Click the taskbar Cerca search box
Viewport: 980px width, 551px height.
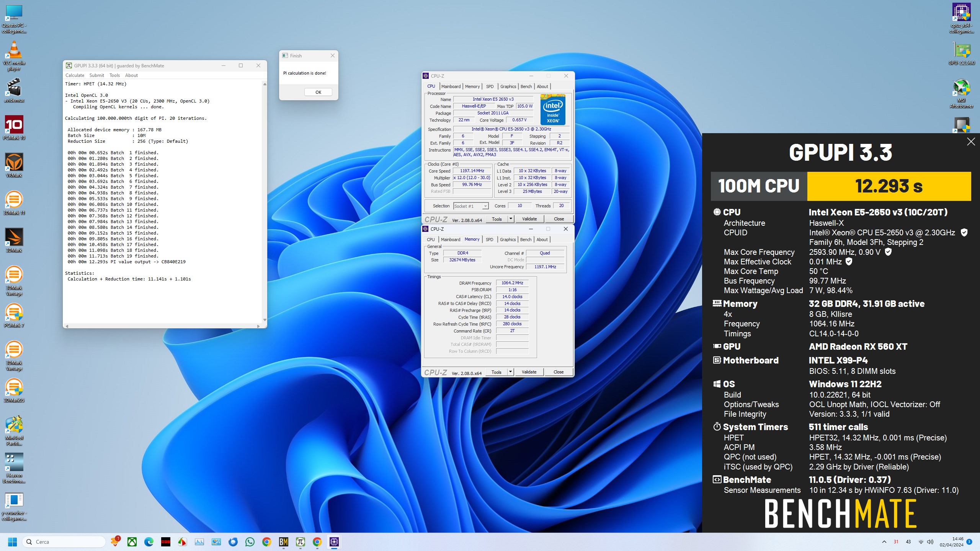pyautogui.click(x=64, y=542)
